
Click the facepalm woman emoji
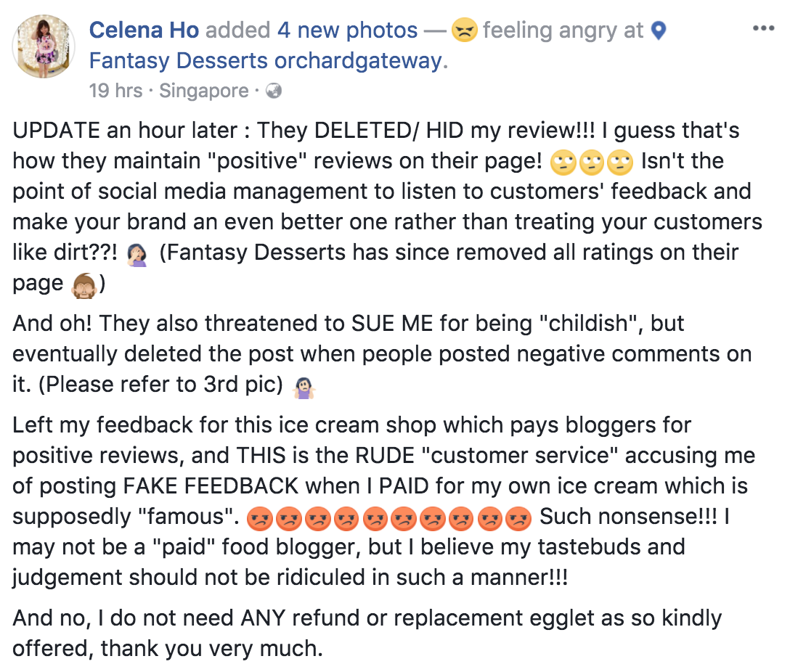tap(137, 255)
